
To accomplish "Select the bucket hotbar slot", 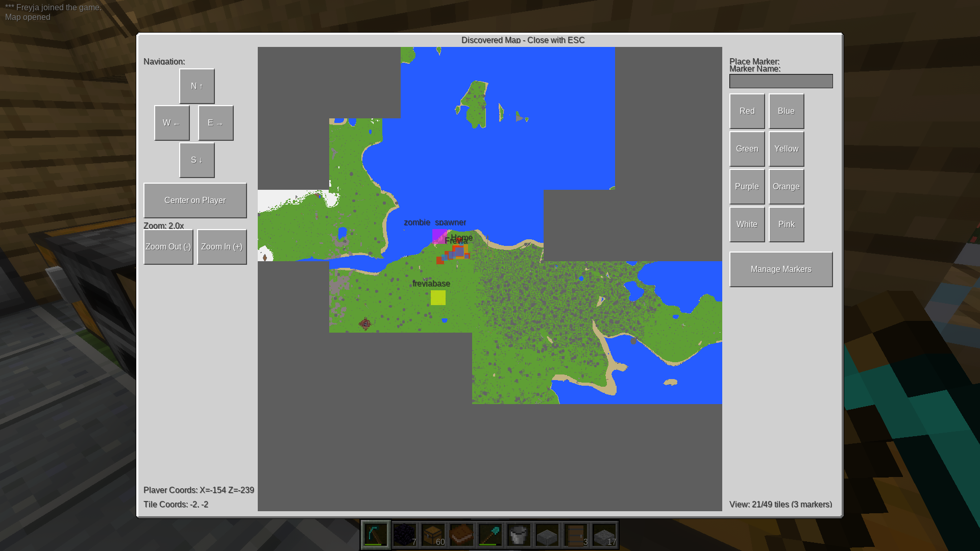I will [x=519, y=535].
